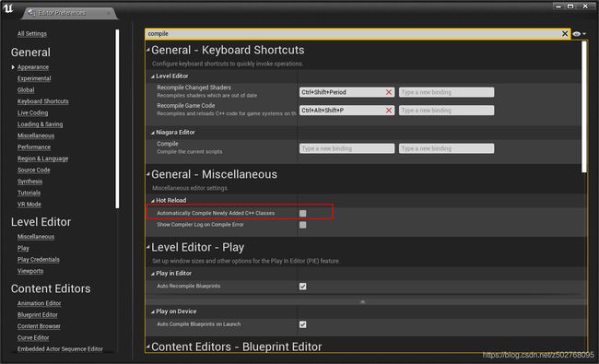The image size is (599, 364).
Task: Remove the Ctrl+Alt+Shift+P binding with red X
Action: pyautogui.click(x=389, y=111)
